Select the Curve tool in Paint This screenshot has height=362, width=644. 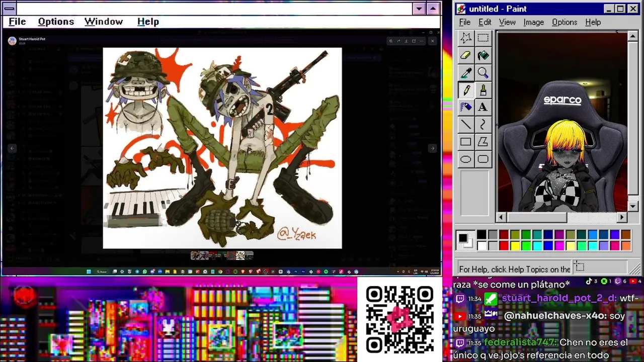483,125
